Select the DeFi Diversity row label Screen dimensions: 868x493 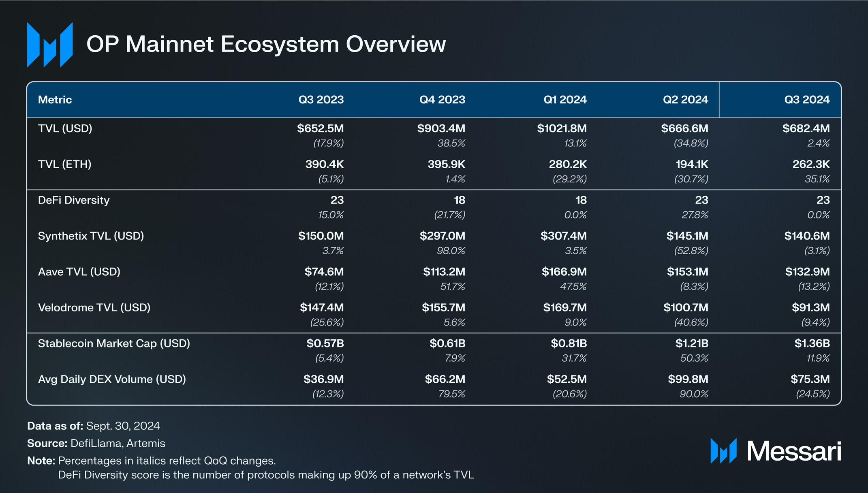tap(74, 200)
